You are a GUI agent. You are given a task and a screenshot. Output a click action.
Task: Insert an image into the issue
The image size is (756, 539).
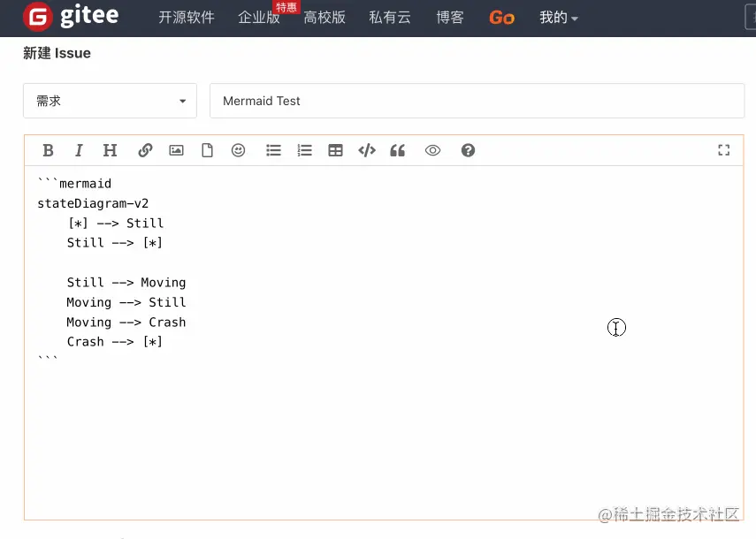click(x=177, y=150)
